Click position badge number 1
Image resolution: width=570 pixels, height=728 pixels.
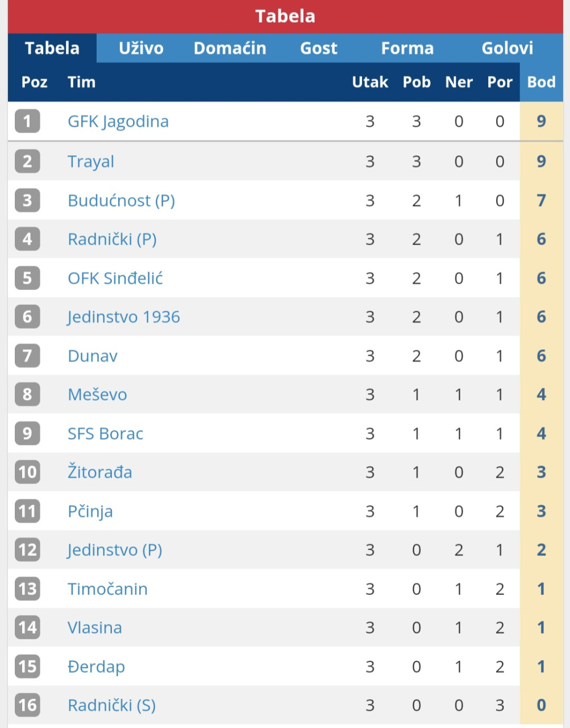(x=27, y=122)
